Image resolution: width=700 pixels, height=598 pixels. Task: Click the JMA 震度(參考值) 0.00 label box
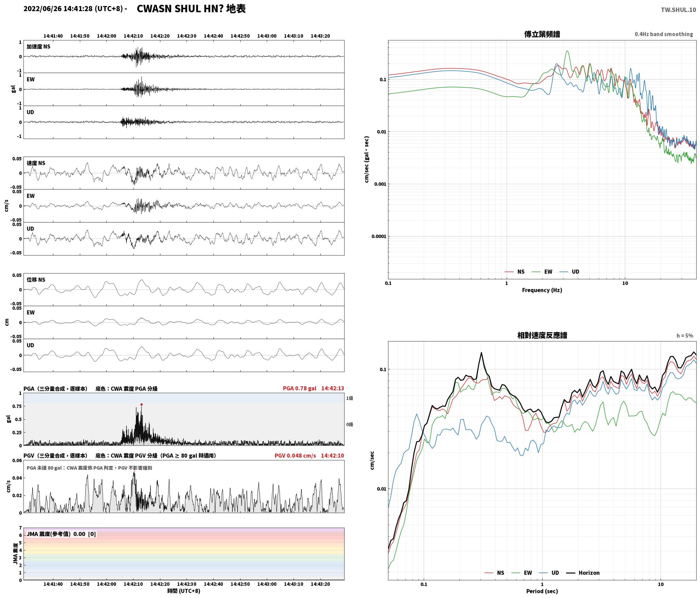[x=61, y=534]
